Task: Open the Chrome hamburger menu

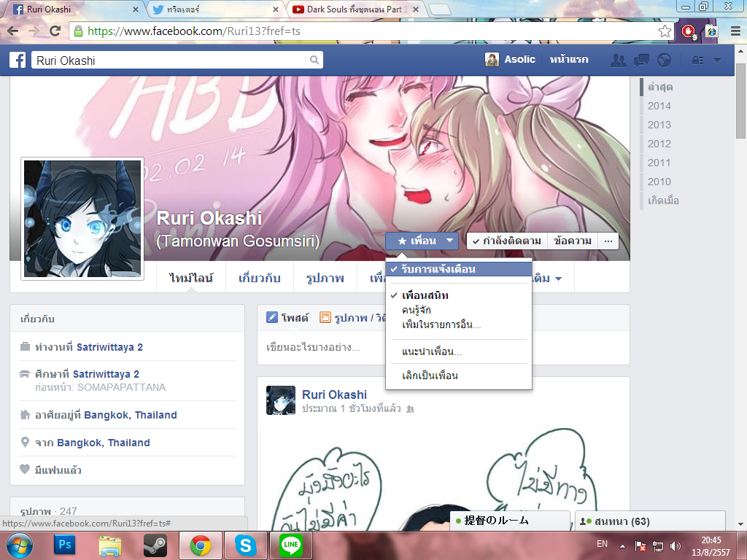Action: [x=735, y=31]
